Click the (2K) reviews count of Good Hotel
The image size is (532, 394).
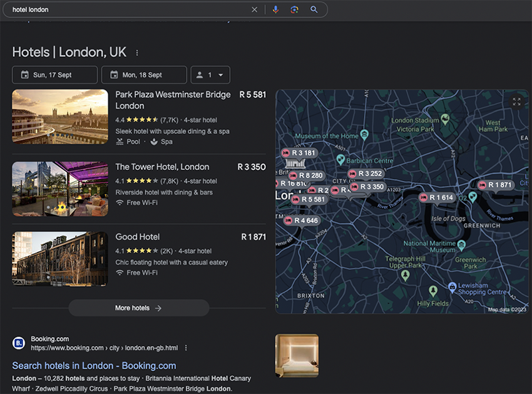click(x=166, y=251)
